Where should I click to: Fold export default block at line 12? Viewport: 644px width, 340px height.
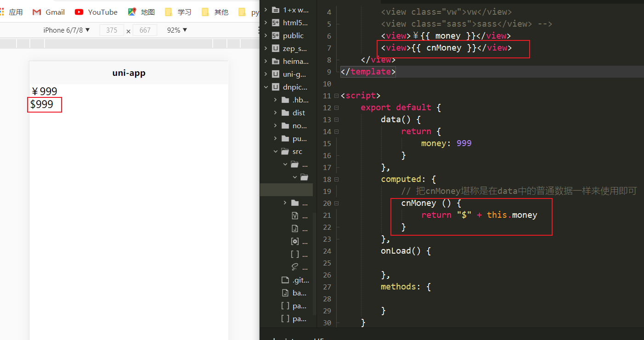click(x=337, y=108)
